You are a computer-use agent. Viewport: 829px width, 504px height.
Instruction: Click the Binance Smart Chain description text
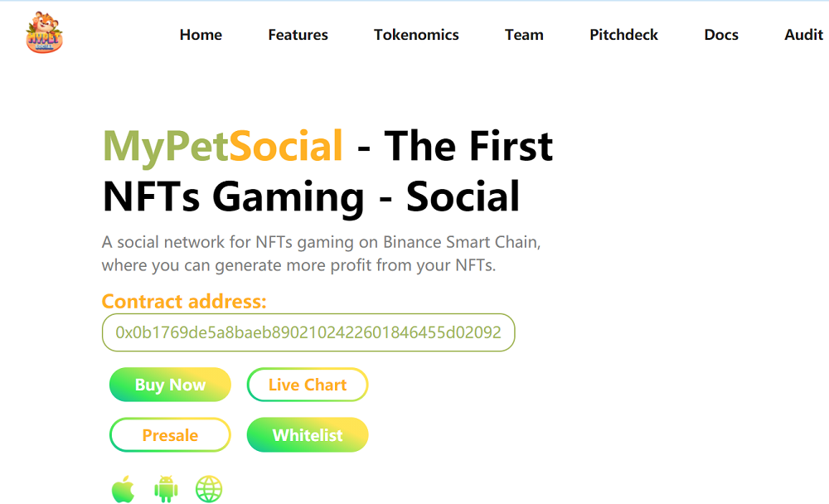321,254
